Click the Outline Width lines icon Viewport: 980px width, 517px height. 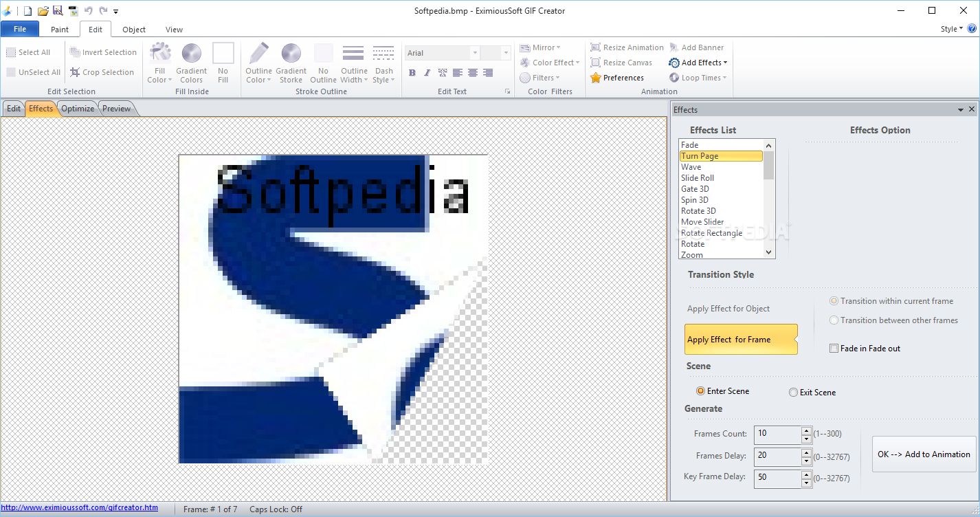click(x=353, y=53)
